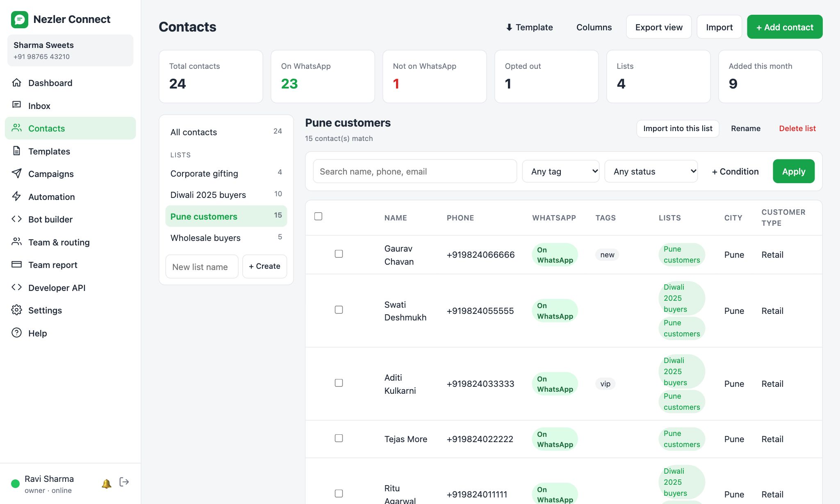Add a filter with + Condition
840x504 pixels.
(735, 171)
